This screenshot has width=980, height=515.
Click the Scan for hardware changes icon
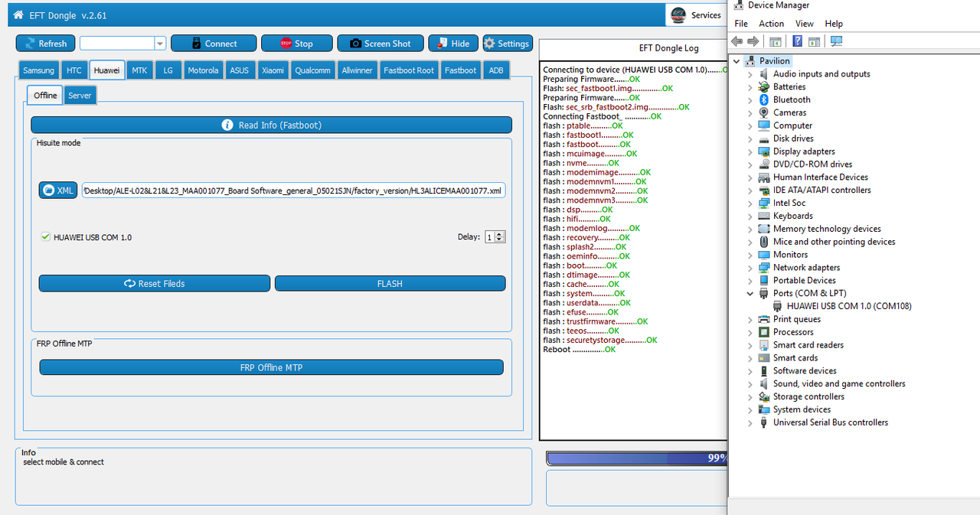tap(835, 41)
